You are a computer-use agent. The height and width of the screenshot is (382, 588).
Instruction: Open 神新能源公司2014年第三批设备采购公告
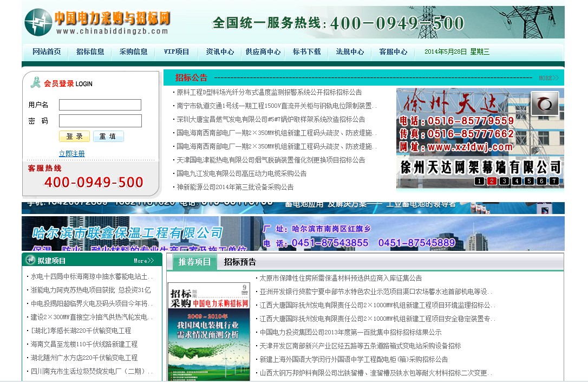tap(235, 187)
